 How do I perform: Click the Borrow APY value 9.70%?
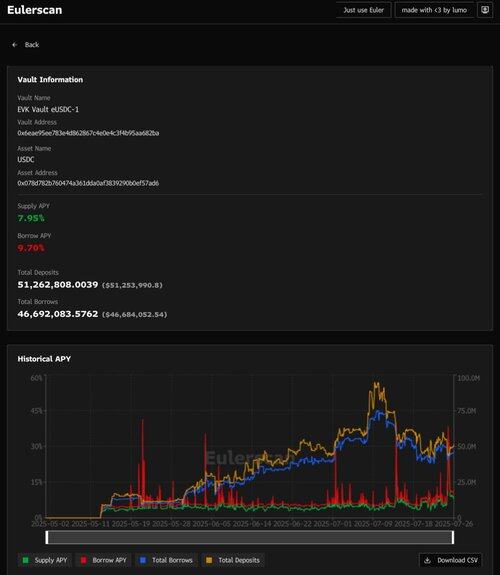tap(31, 248)
